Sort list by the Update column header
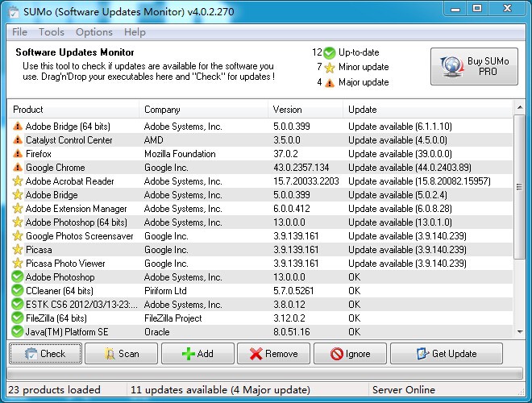This screenshot has height=403, width=532. click(x=427, y=110)
